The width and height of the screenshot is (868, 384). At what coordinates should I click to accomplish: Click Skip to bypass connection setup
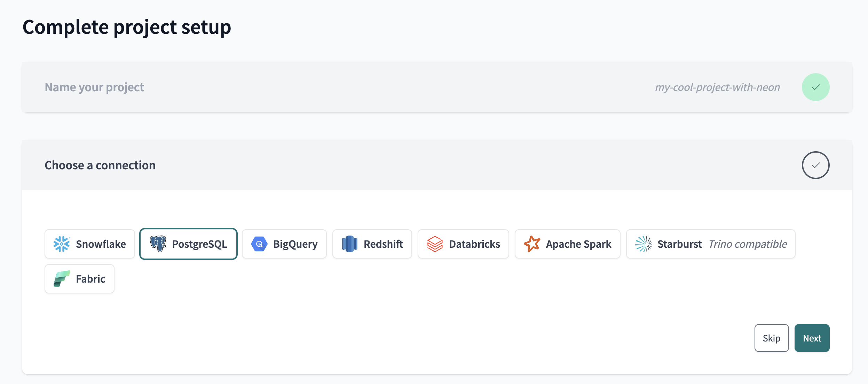coord(771,337)
